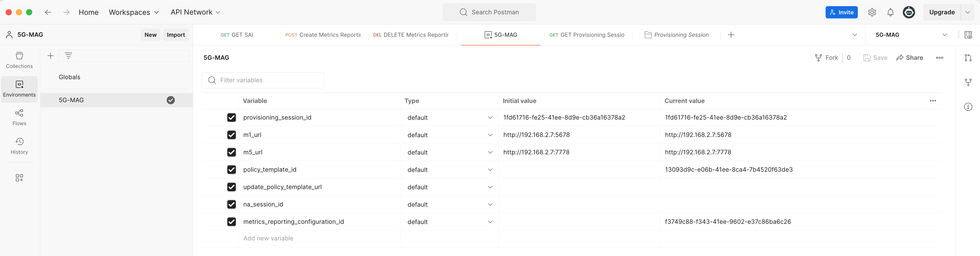Open the type dropdown for na_session_id
The image size is (980, 256).
490,204
